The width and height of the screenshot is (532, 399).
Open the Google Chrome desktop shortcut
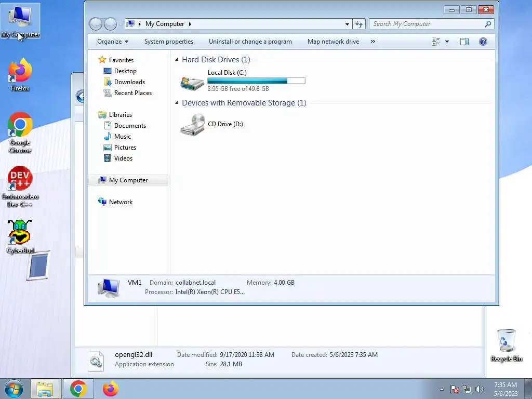pyautogui.click(x=20, y=132)
